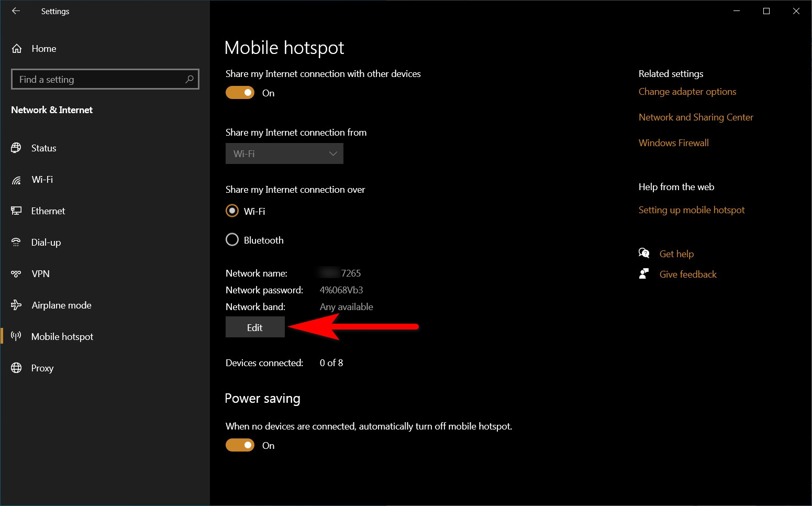Screen dimensions: 812x506
Task: Click the Network & Internet section heading
Action: [52, 110]
